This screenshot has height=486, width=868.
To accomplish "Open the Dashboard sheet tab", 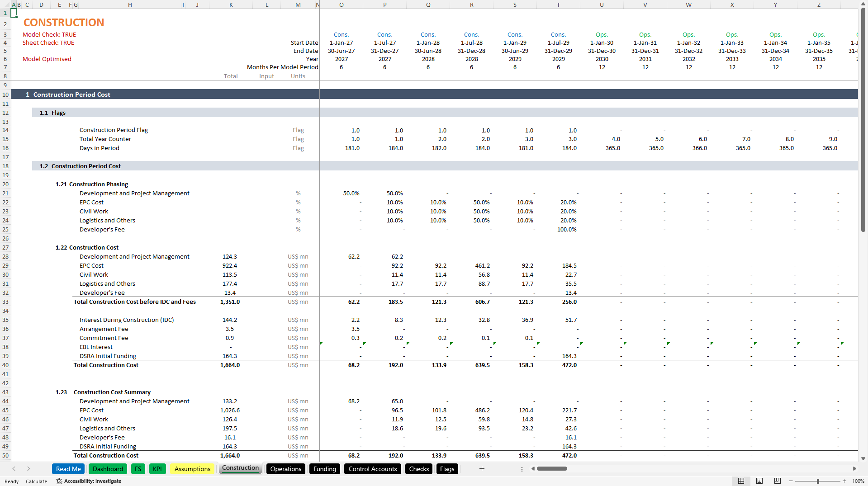I will click(x=108, y=469).
